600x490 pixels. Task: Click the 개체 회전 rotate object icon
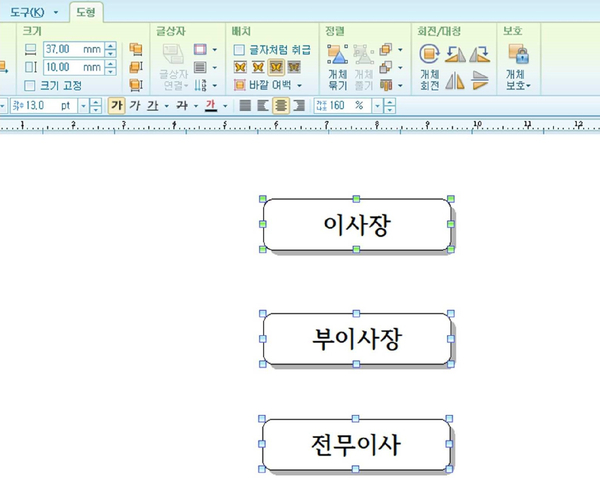coord(429,54)
